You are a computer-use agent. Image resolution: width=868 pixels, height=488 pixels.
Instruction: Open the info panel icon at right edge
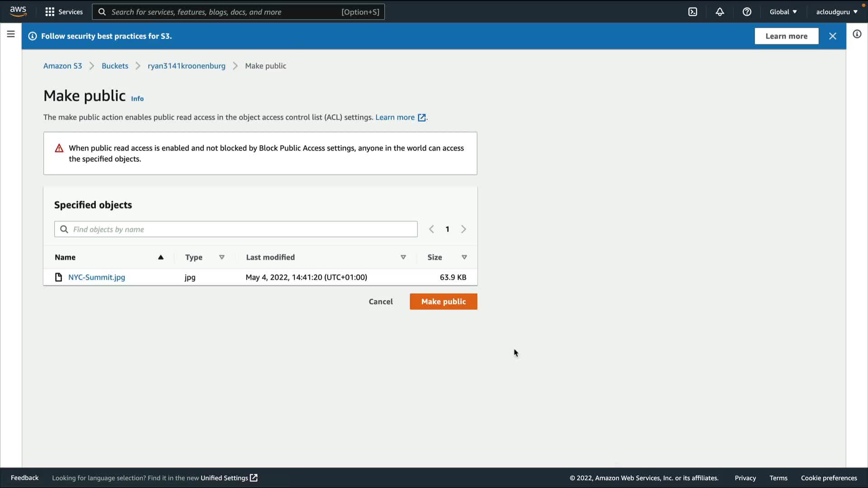click(857, 34)
